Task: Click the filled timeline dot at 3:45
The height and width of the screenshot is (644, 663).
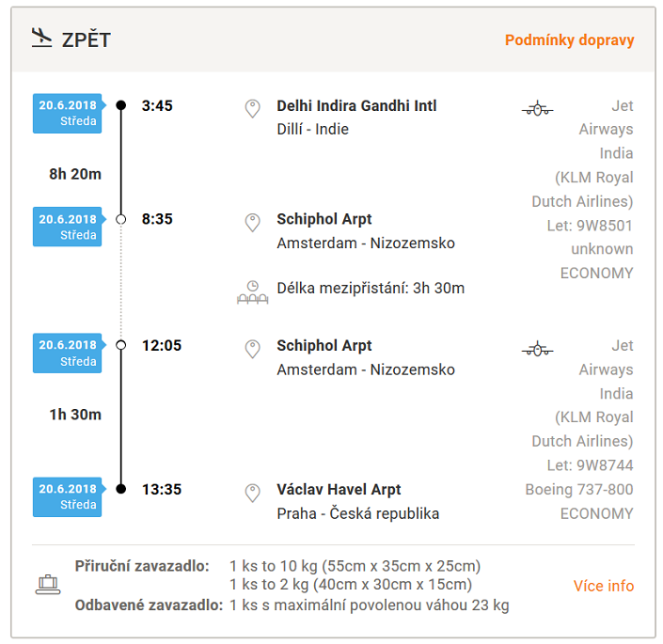Action: tap(121, 104)
